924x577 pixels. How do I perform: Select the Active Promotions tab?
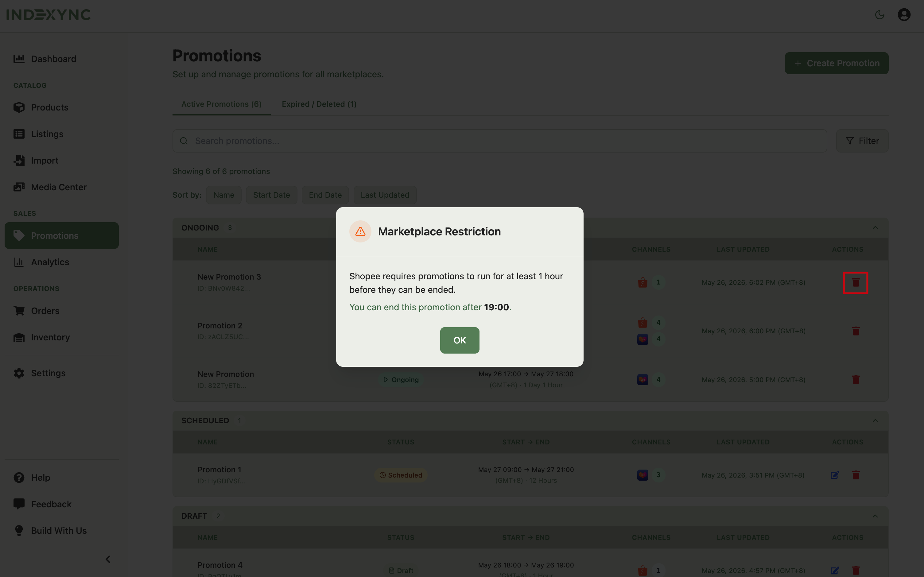pos(221,104)
